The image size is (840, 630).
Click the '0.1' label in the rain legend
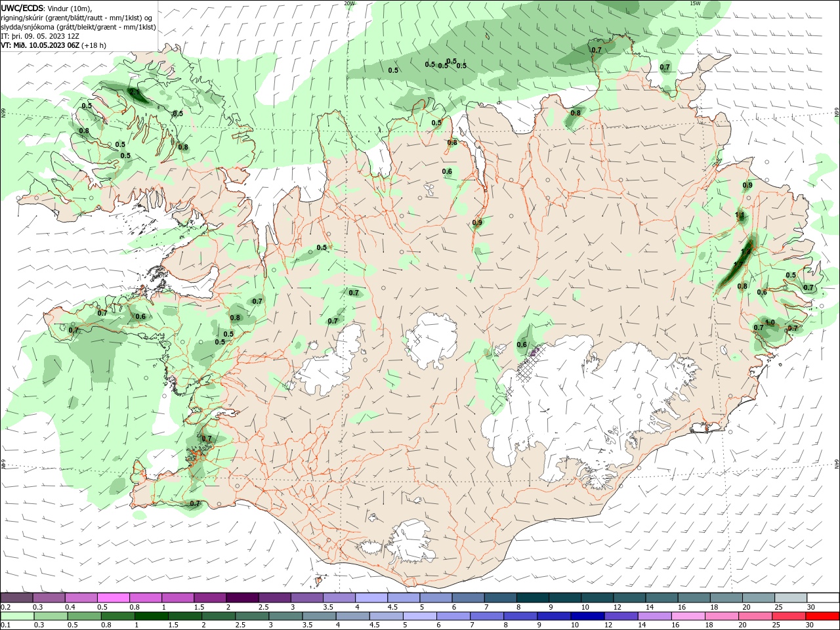(5, 625)
